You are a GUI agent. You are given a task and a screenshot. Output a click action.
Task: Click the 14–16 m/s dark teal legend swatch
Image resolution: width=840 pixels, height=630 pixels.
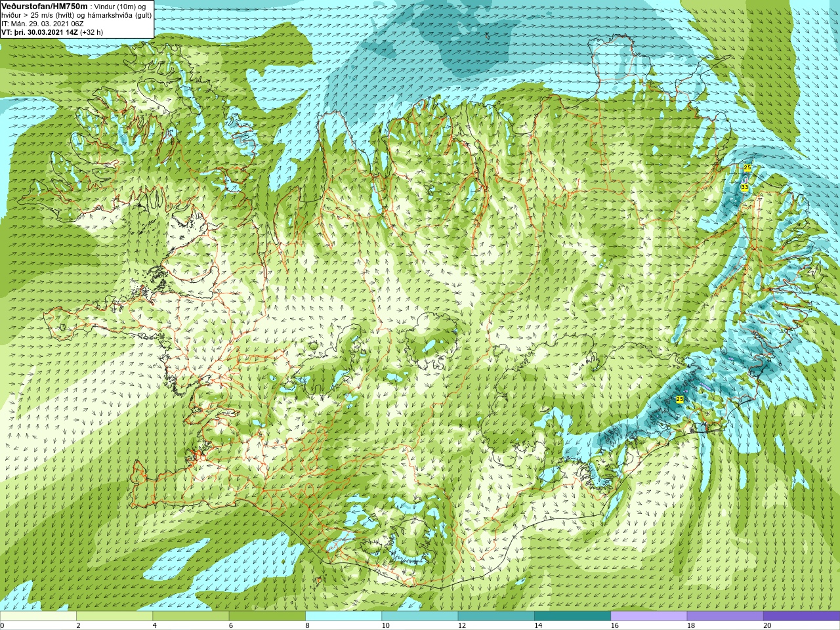[x=572, y=616]
